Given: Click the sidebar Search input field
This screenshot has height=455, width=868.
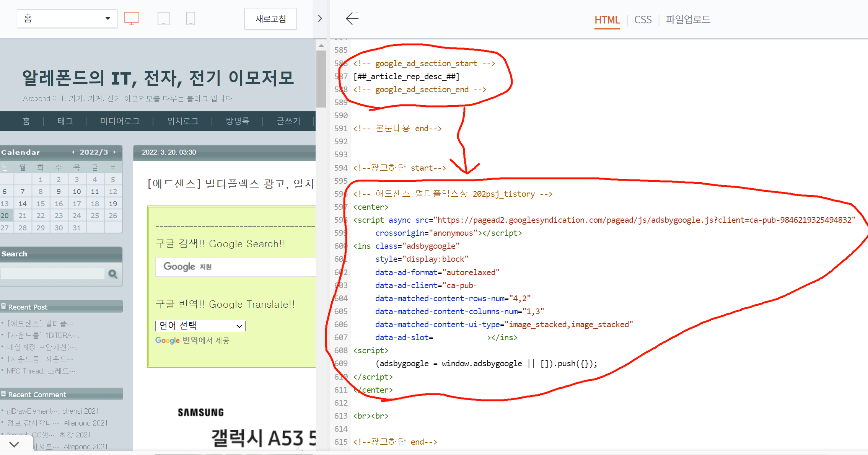Looking at the screenshot, I should click(53, 274).
